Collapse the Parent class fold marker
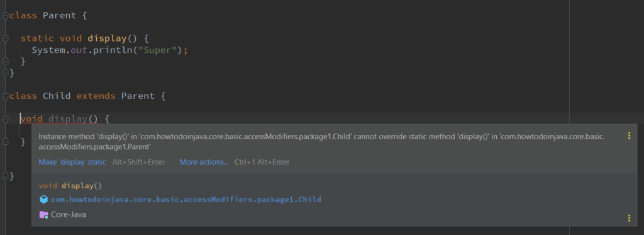This screenshot has width=644, height=235. (5, 16)
